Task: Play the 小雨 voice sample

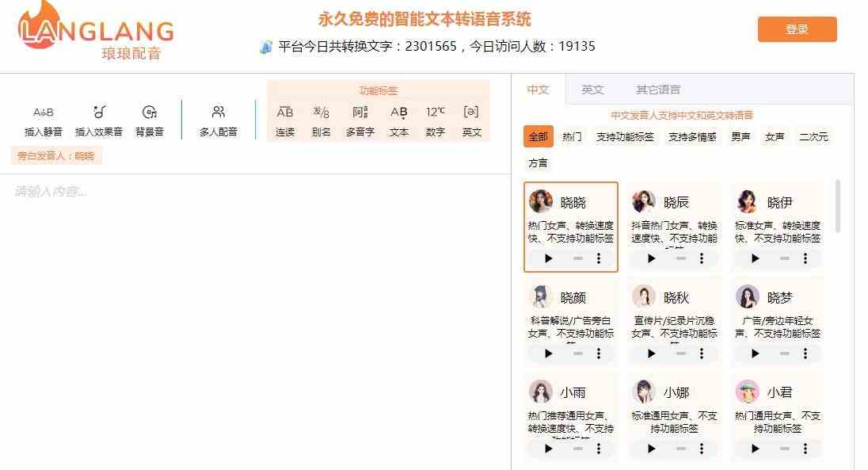Action: click(549, 449)
